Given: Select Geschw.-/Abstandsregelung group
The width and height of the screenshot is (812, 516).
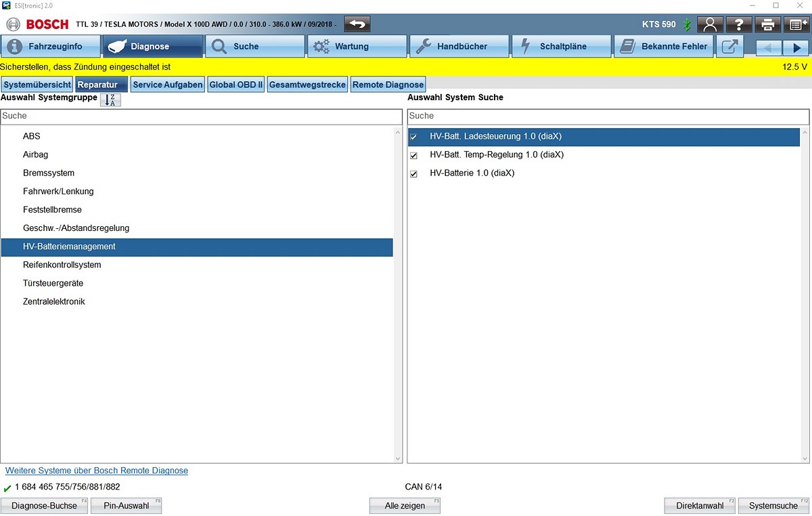Looking at the screenshot, I should point(197,228).
